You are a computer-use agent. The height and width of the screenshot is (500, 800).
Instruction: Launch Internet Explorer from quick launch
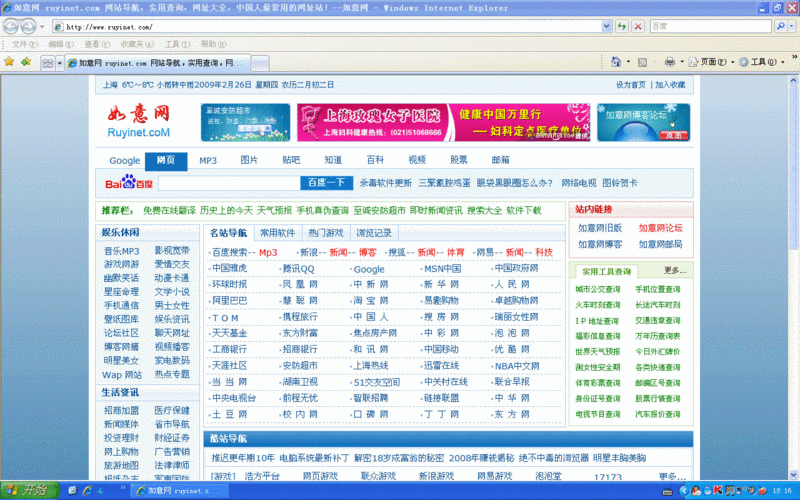[87, 490]
